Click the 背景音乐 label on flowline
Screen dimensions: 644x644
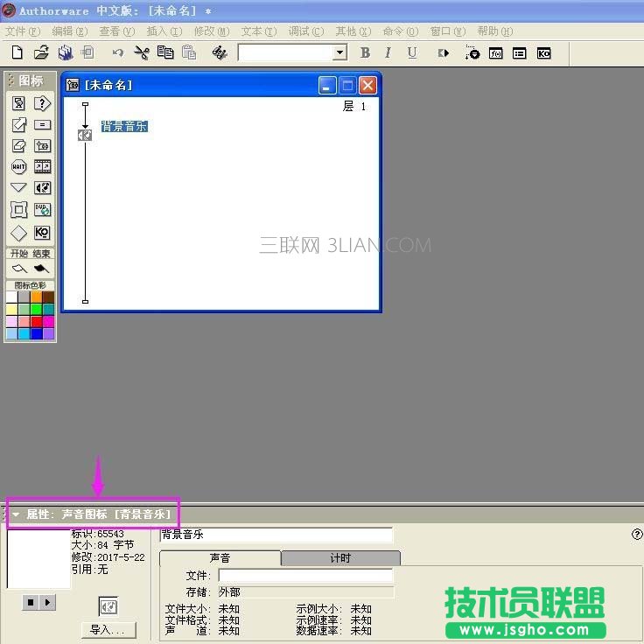pyautogui.click(x=124, y=126)
